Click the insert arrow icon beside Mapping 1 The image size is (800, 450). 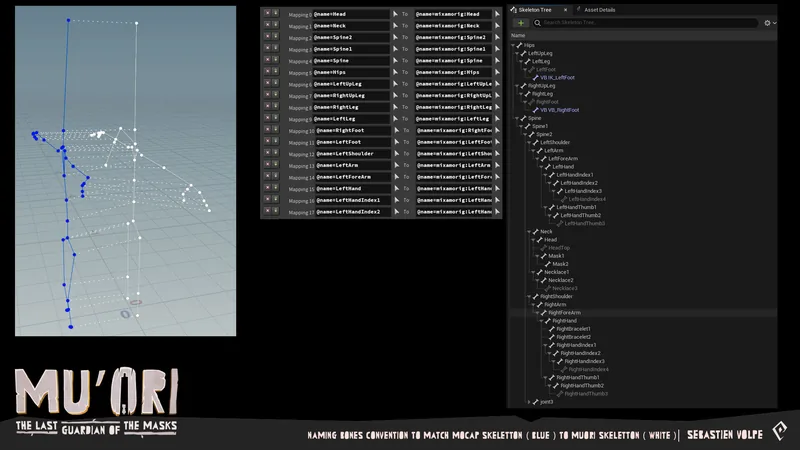pos(276,25)
